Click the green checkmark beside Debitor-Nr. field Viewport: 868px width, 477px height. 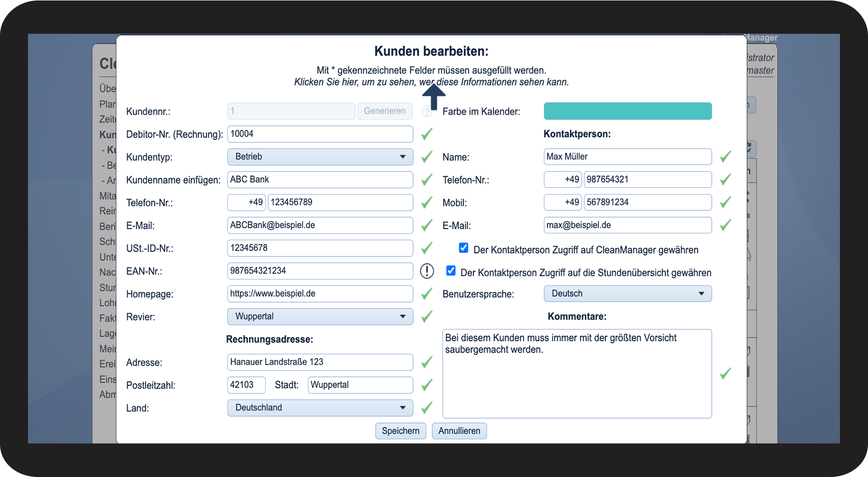pos(427,134)
